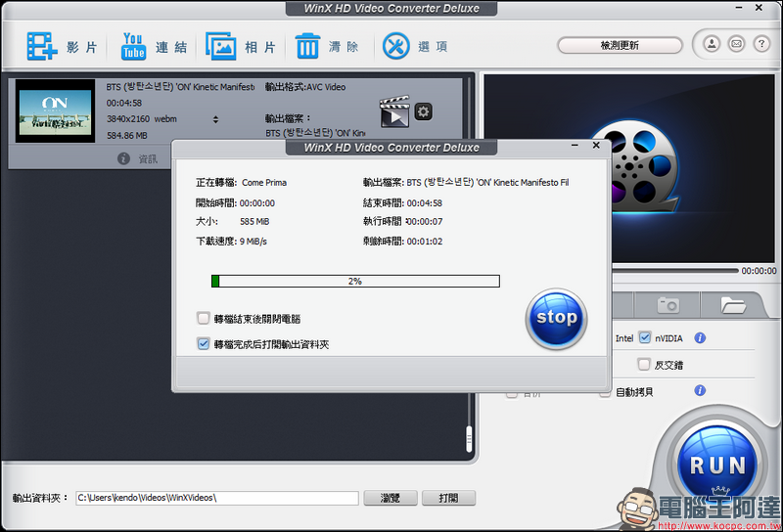This screenshot has height=532, width=783.
Task: Click the 584.86 MB file size text
Action: click(127, 135)
